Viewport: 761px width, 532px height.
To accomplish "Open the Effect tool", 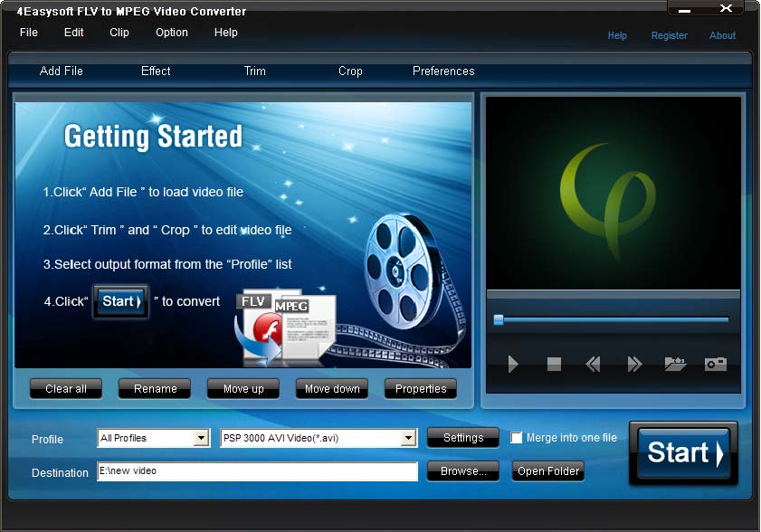I will point(156,71).
